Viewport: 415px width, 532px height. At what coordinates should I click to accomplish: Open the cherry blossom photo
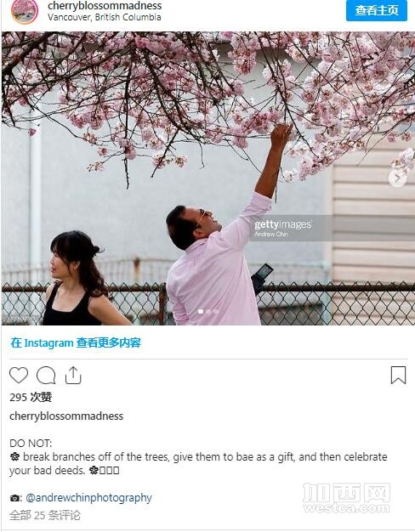point(207,178)
